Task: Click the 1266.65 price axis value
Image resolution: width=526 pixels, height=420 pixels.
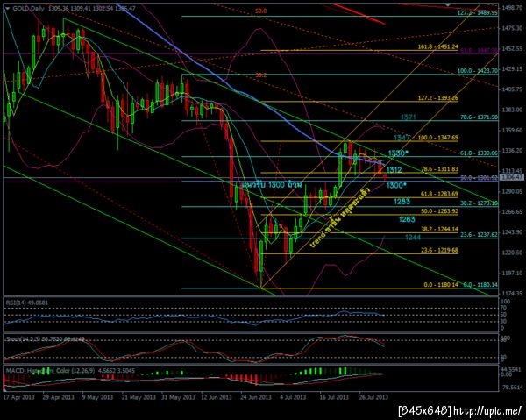Action: pyautogui.click(x=512, y=211)
